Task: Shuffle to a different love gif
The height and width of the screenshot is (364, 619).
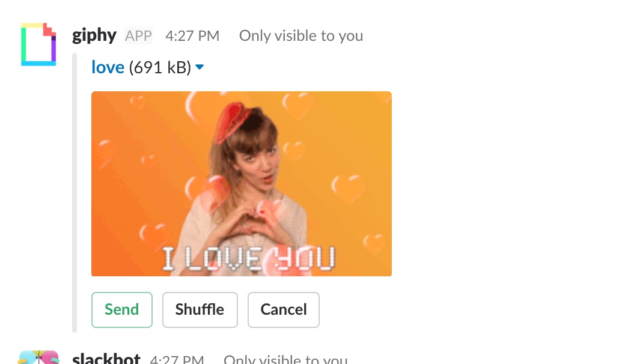Action: [x=200, y=309]
